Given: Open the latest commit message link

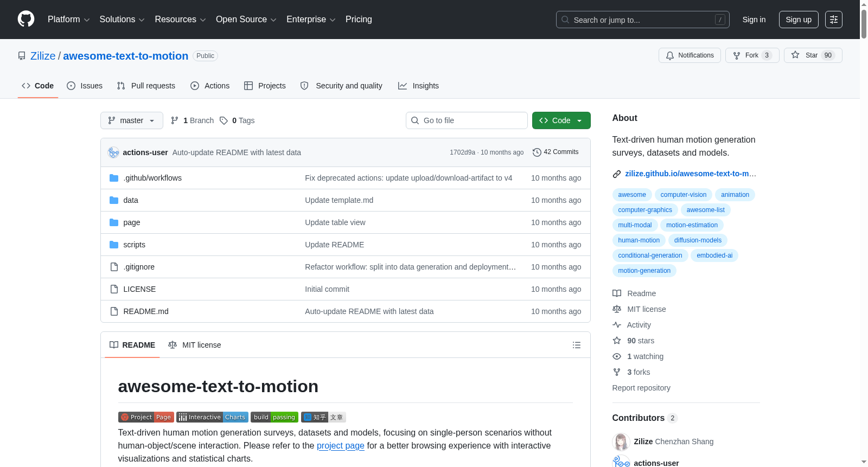Looking at the screenshot, I should click(x=237, y=152).
